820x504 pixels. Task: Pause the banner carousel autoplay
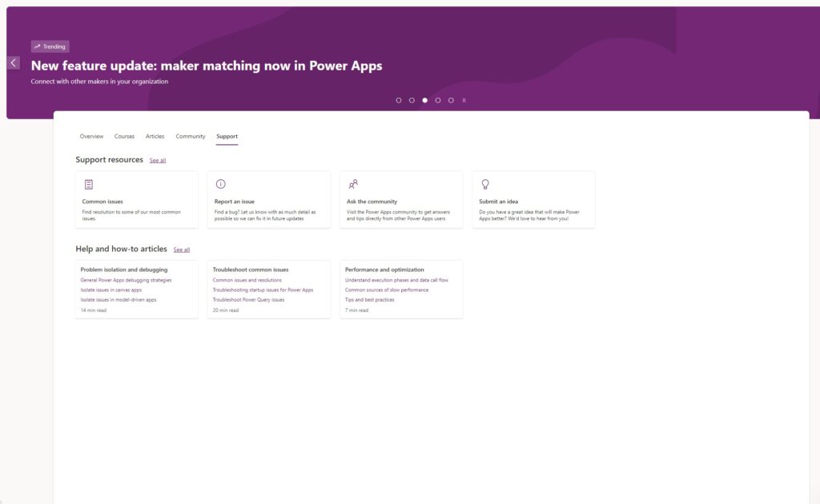pyautogui.click(x=464, y=101)
